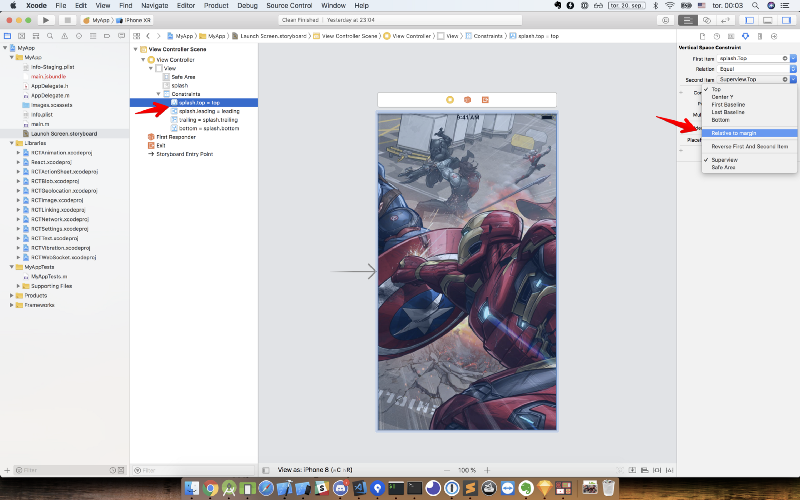Screen dimensions: 800x500
Task: Toggle the Navigator pane visibility
Action: tap(749, 20)
